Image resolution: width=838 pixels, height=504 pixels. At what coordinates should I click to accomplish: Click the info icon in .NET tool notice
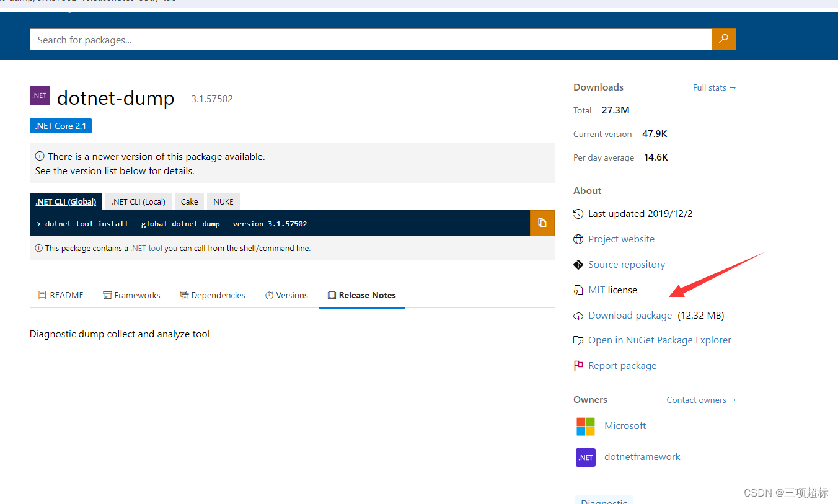click(39, 248)
